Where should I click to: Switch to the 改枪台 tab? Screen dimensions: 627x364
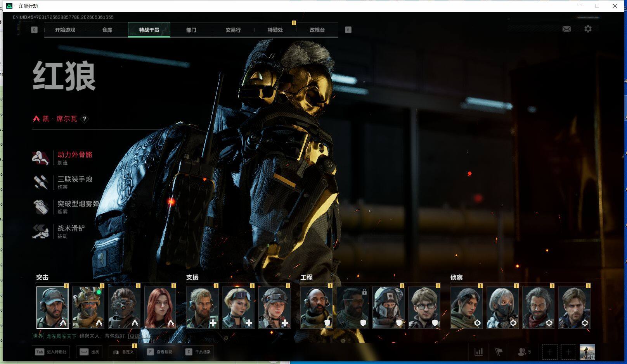click(x=317, y=30)
